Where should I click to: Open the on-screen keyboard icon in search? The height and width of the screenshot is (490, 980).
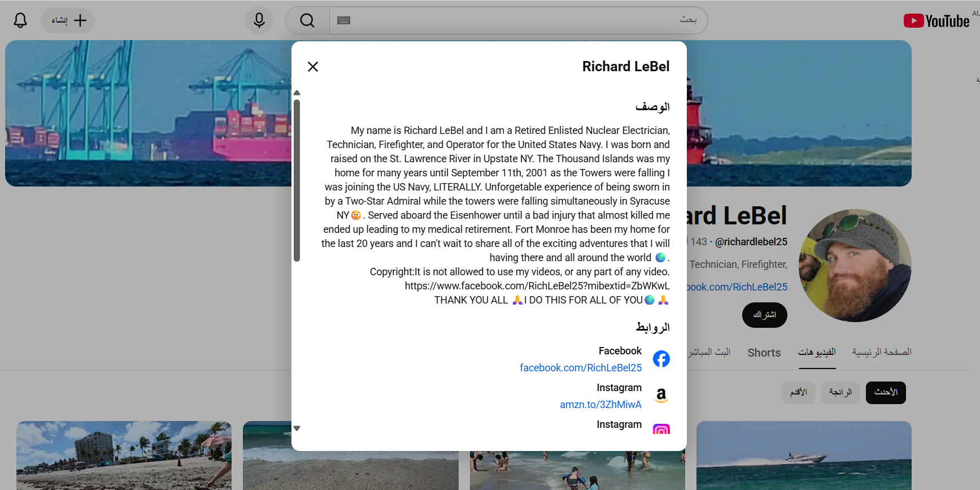click(343, 21)
